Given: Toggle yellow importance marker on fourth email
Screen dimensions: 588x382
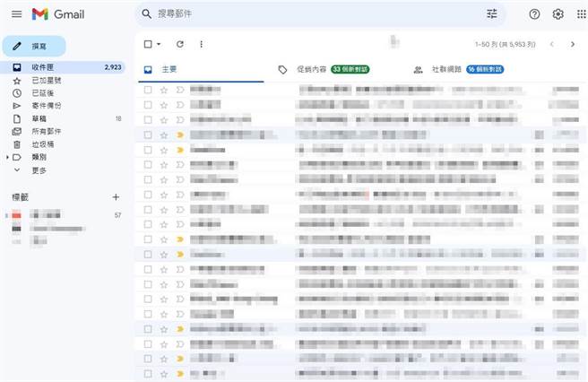Looking at the screenshot, I should (180, 135).
